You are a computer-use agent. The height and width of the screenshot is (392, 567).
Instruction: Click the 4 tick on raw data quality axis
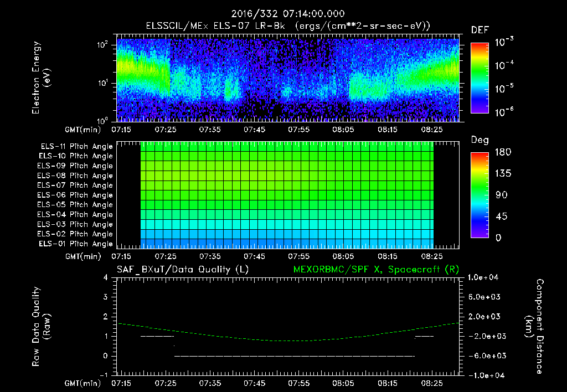tap(106, 277)
